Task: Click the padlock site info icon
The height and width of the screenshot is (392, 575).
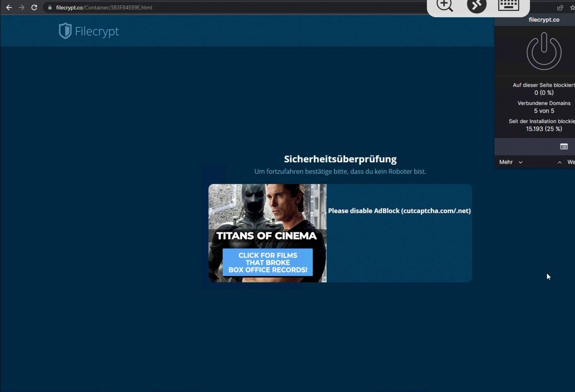Action: [50, 8]
